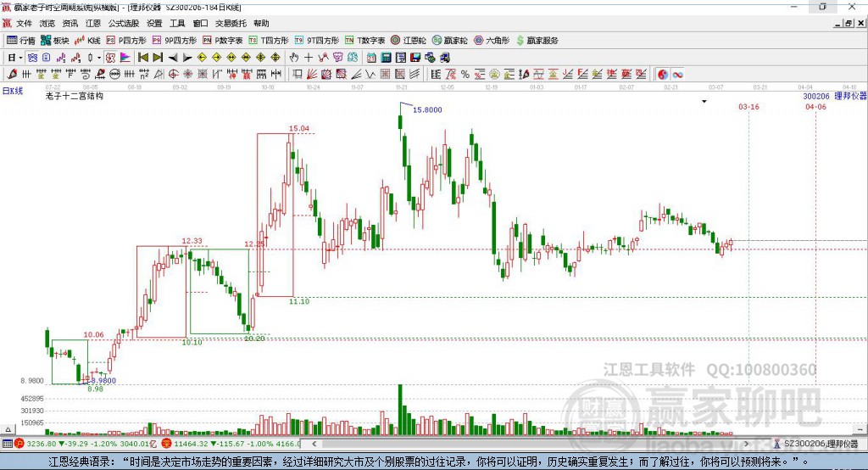Open the 公式选股 menu
This screenshot has width=868, height=470.
(x=124, y=23)
